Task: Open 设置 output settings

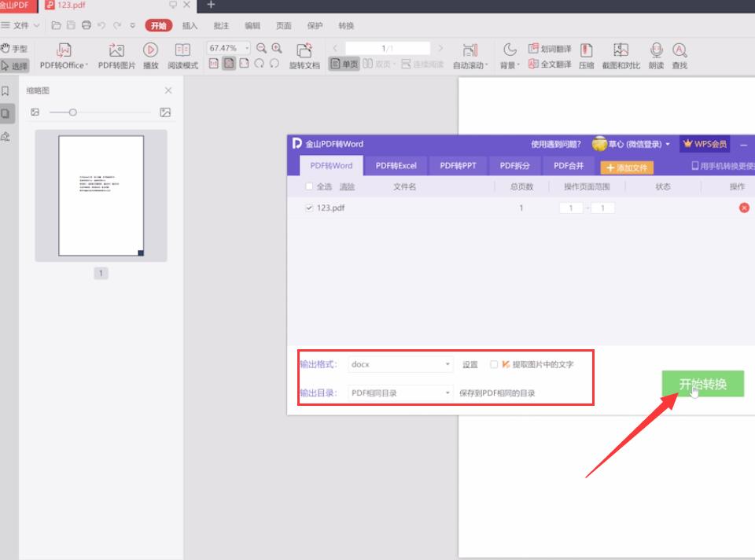Action: [470, 364]
